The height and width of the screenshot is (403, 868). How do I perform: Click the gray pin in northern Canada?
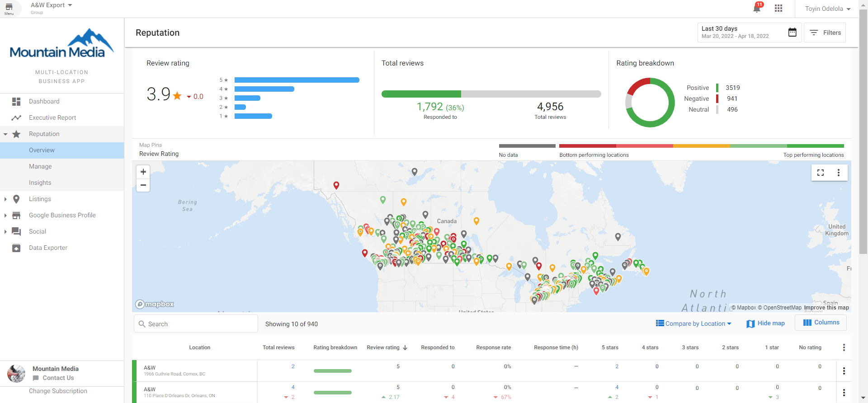click(415, 172)
